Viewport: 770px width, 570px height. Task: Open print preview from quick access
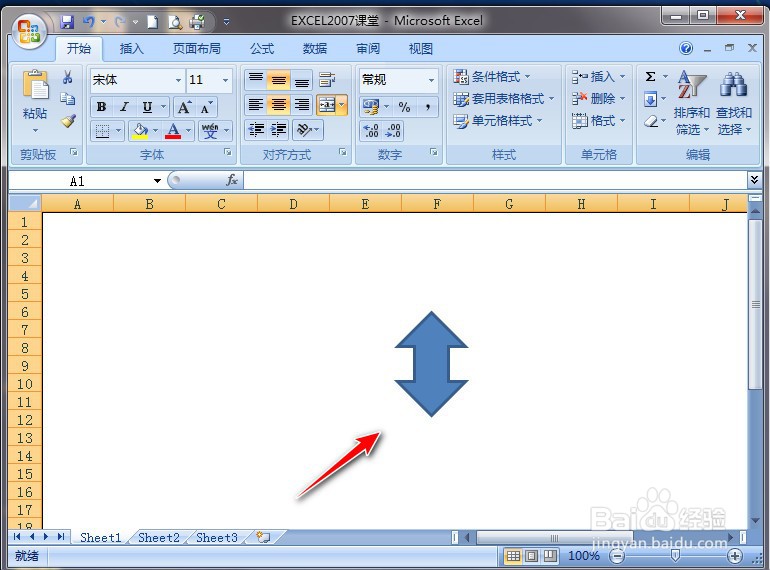point(175,22)
